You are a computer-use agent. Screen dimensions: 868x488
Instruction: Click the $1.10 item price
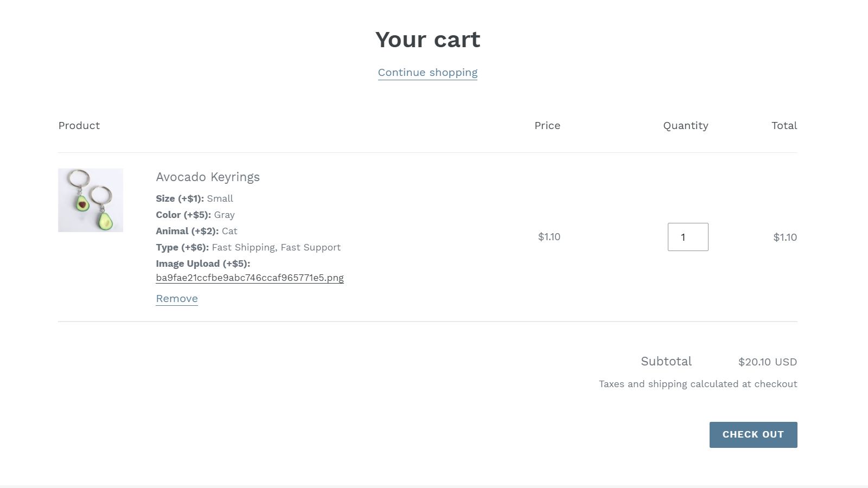550,236
